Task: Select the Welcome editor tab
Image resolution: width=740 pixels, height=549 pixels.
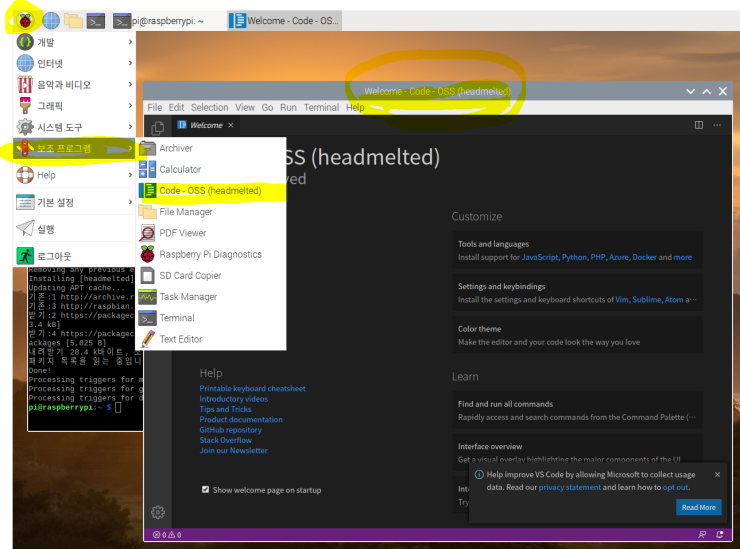Action: 205,125
